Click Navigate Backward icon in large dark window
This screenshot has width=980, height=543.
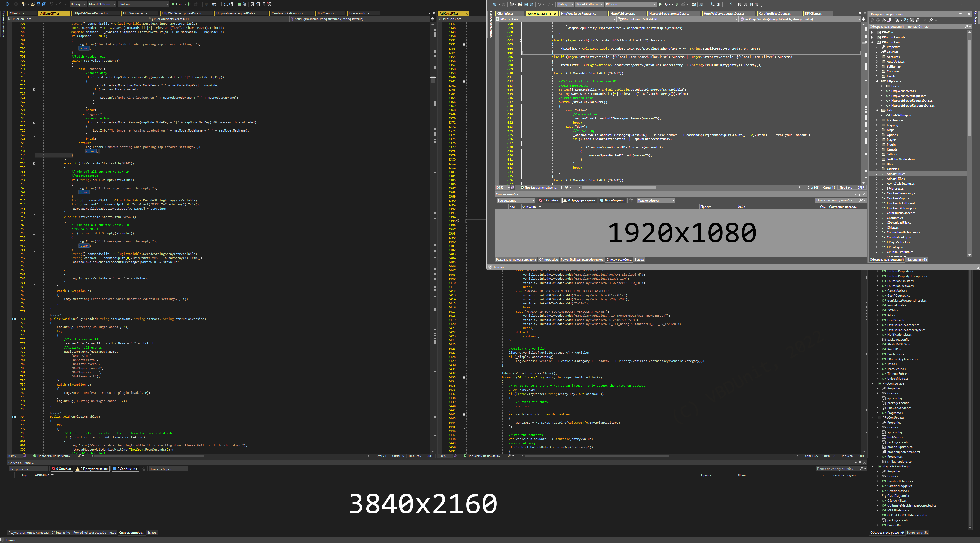[7, 4]
